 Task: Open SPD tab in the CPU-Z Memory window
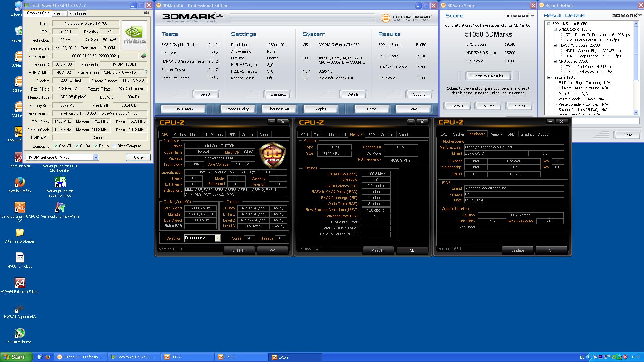(371, 135)
